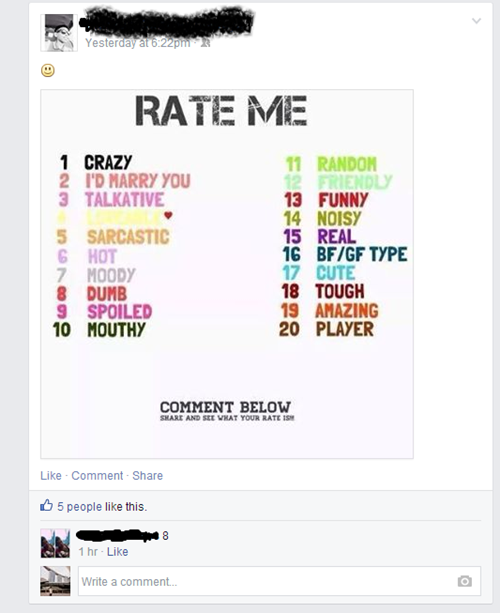Click the Comment link under the post
Screen dimensions: 500x613
[97, 476]
